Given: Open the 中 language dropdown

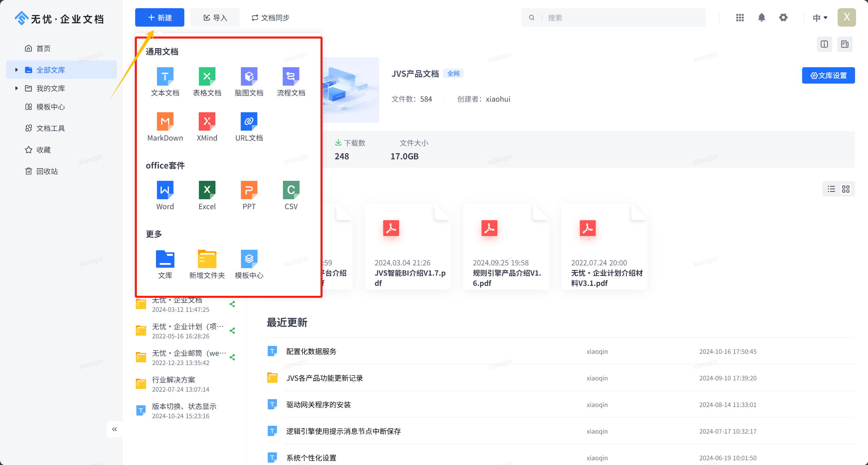Looking at the screenshot, I should (820, 17).
